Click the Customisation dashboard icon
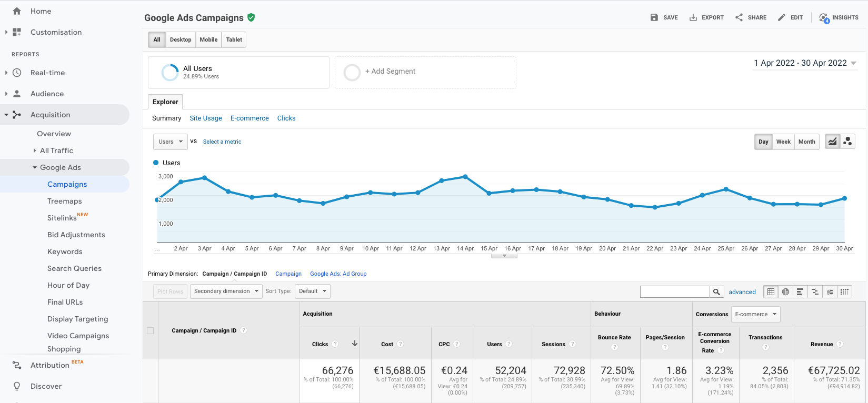 [17, 32]
